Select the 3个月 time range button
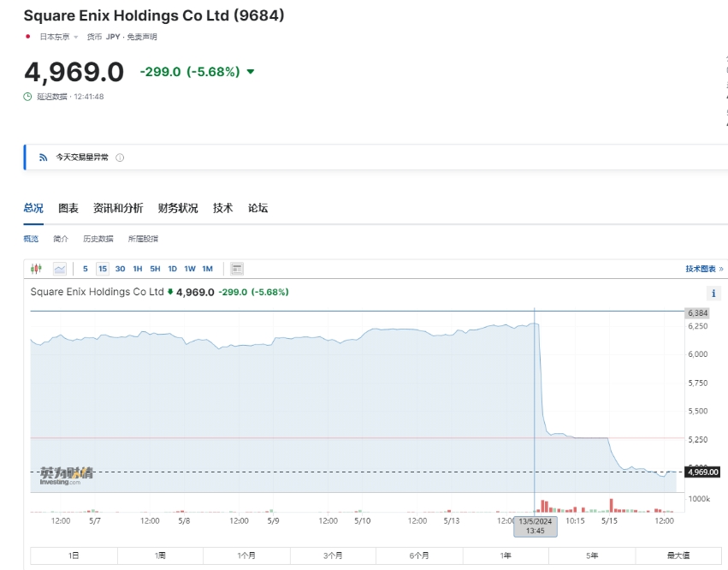This screenshot has height=570, width=728. pos(333,555)
